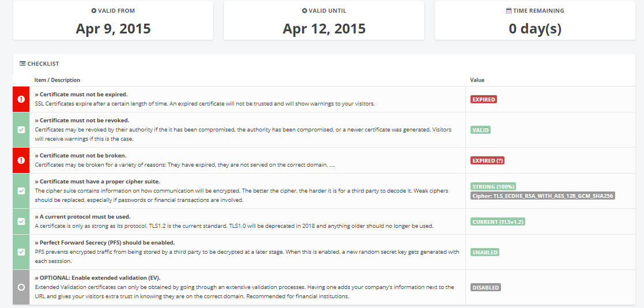This screenshot has height=308, width=644.
Task: Click the red alert icon for expired certificate
Action: pyautogui.click(x=21, y=99)
